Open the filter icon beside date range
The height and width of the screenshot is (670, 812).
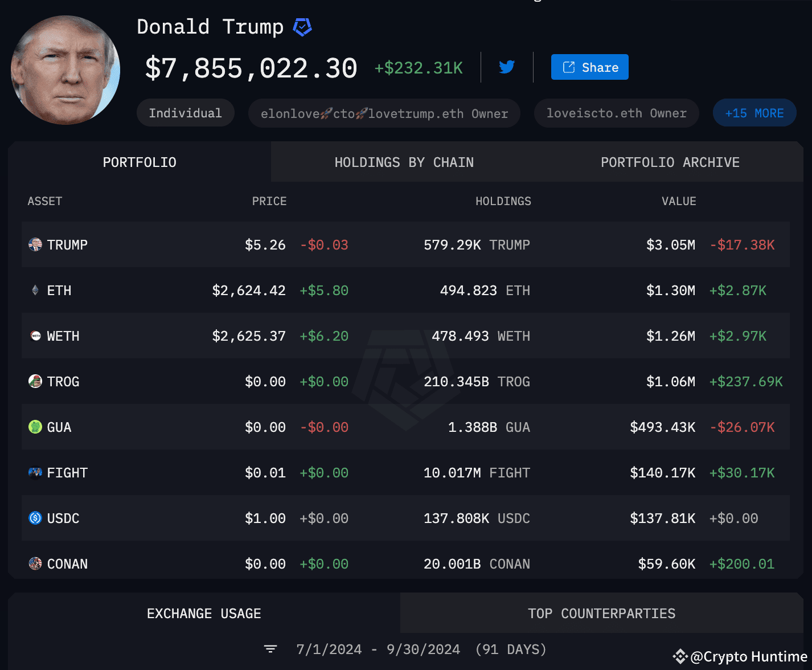(x=270, y=649)
